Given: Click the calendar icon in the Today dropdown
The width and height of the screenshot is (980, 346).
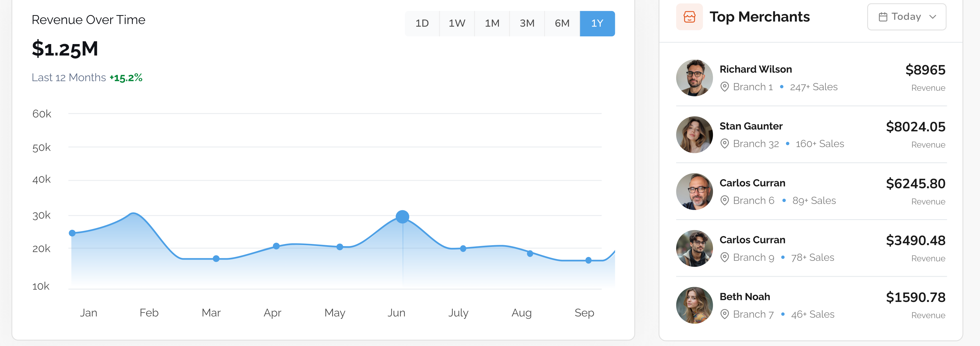Looking at the screenshot, I should click(883, 17).
